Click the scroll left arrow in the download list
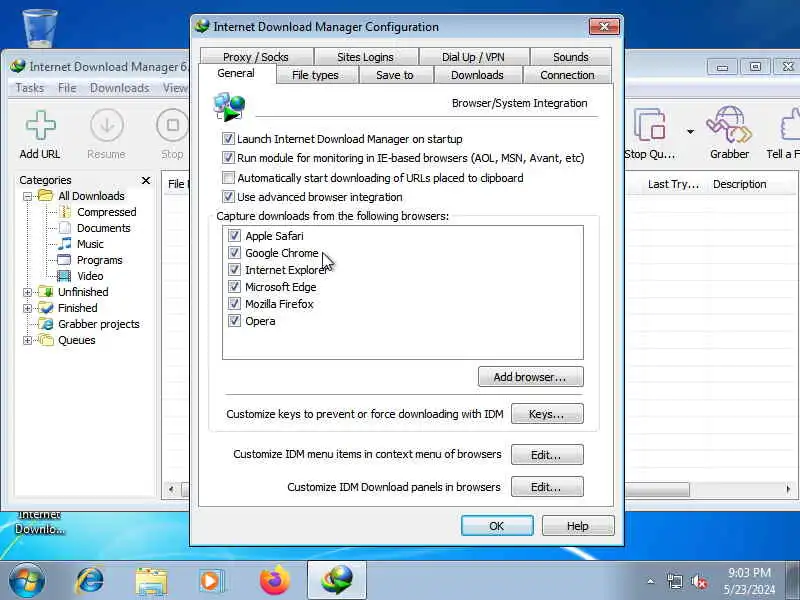This screenshot has width=800, height=600. (x=171, y=489)
